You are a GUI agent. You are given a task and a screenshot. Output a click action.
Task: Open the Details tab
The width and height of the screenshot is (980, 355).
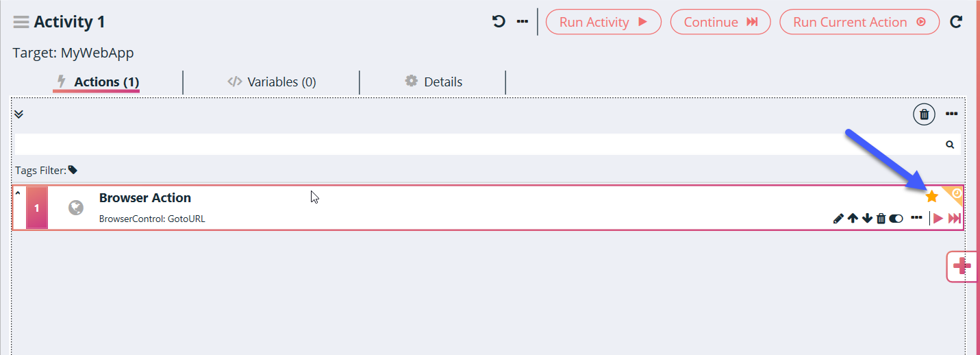pyautogui.click(x=434, y=82)
